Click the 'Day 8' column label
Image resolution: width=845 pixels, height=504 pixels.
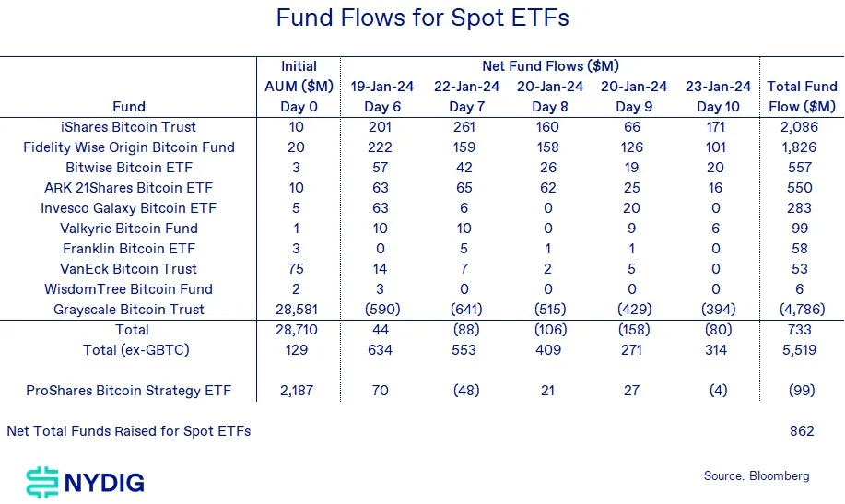[x=549, y=107]
